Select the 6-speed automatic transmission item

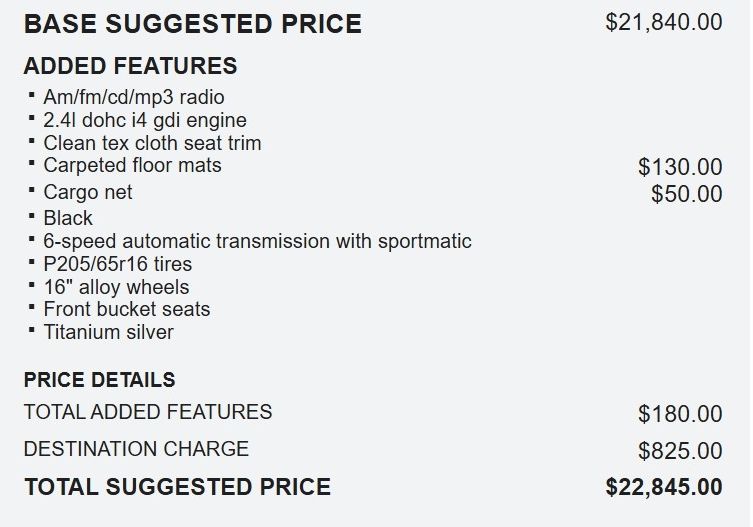pos(257,241)
